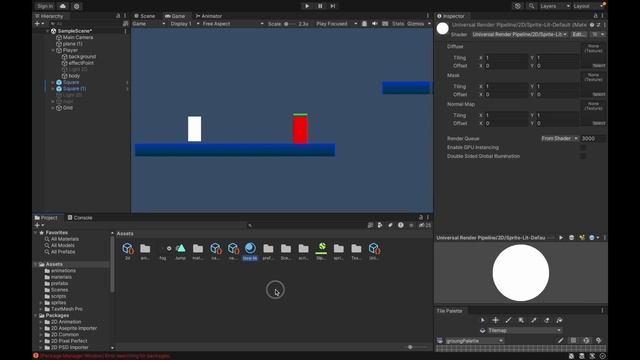Click the Play button in top toolbar
The height and width of the screenshot is (360, 640).
pos(307,6)
